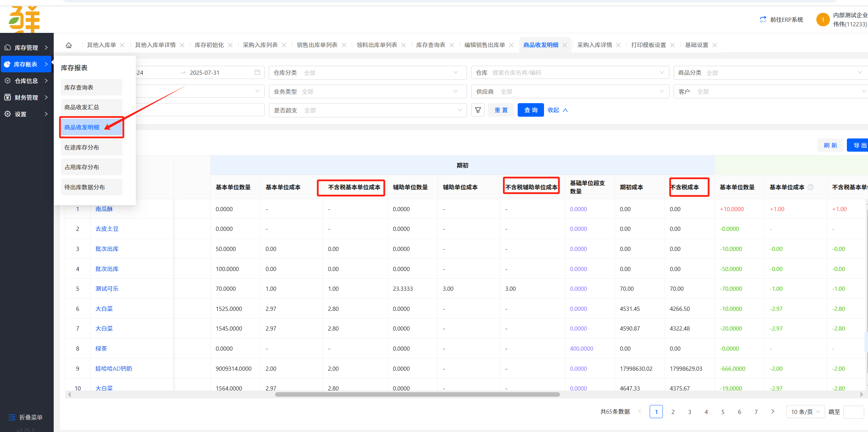The height and width of the screenshot is (432, 868).
Task: Open 是否超支 dropdown
Action: click(x=368, y=110)
